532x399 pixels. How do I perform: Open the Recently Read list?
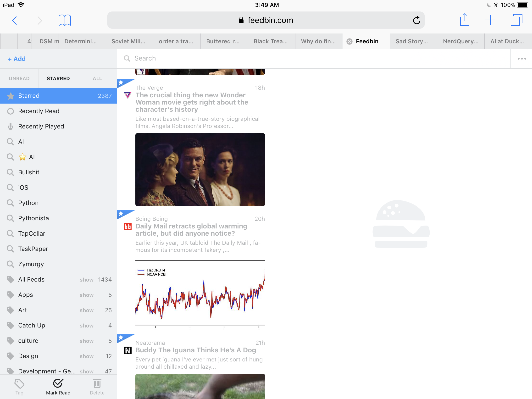[39, 111]
